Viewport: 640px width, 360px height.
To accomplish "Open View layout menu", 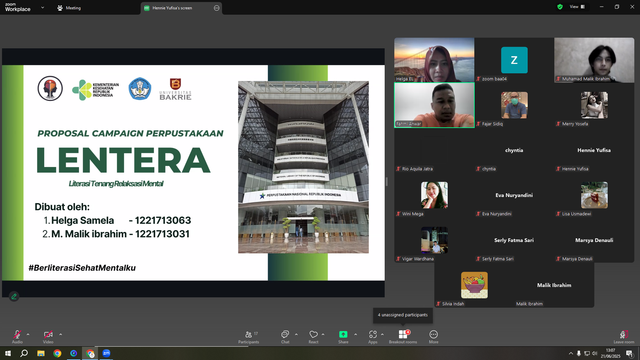I will [x=577, y=7].
